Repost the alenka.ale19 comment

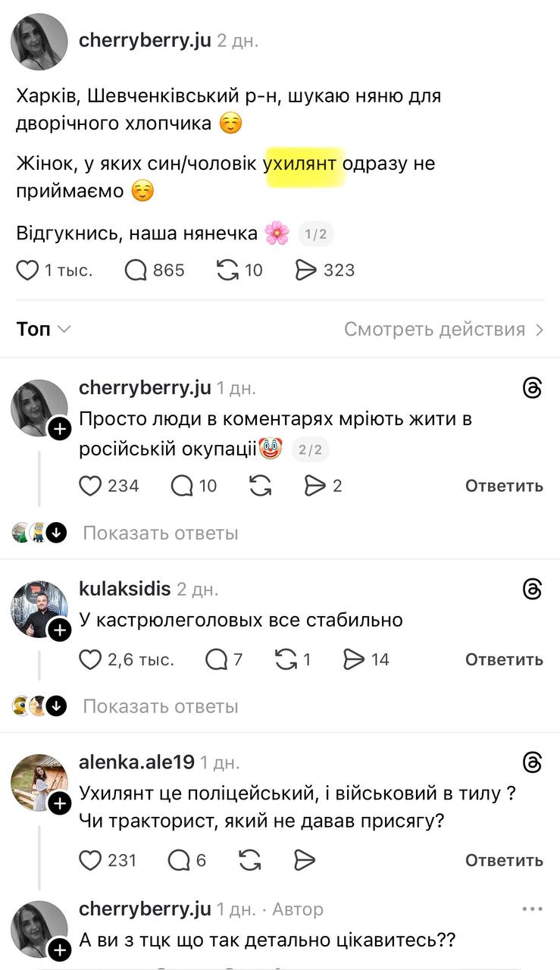(250, 860)
